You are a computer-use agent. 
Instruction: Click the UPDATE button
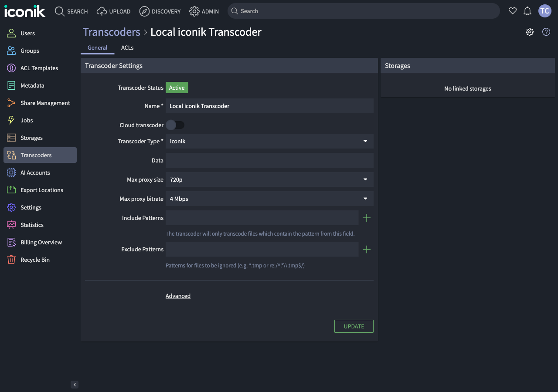[354, 326]
